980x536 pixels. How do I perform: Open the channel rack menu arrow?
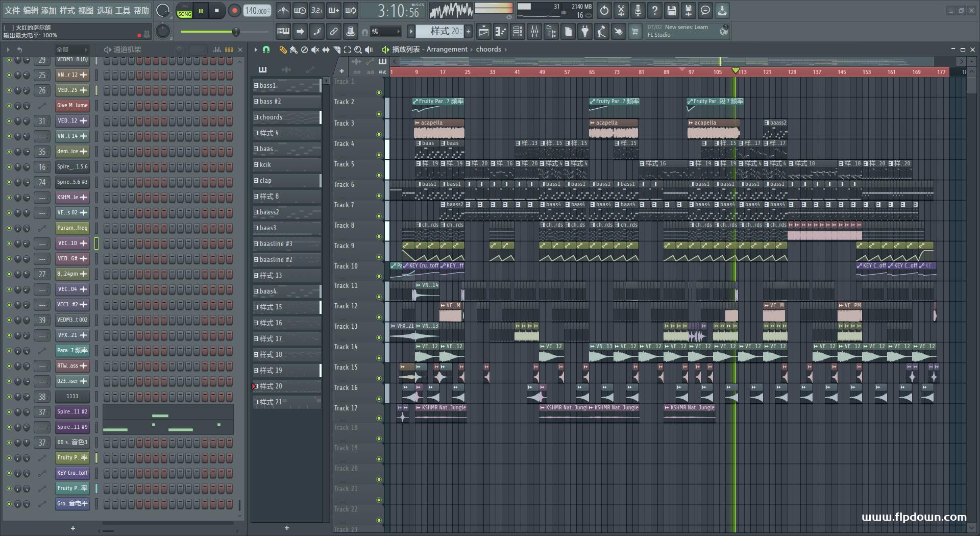(x=8, y=50)
